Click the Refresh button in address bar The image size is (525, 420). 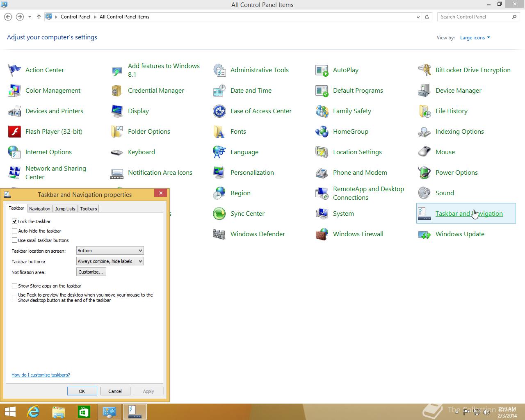pos(427,17)
